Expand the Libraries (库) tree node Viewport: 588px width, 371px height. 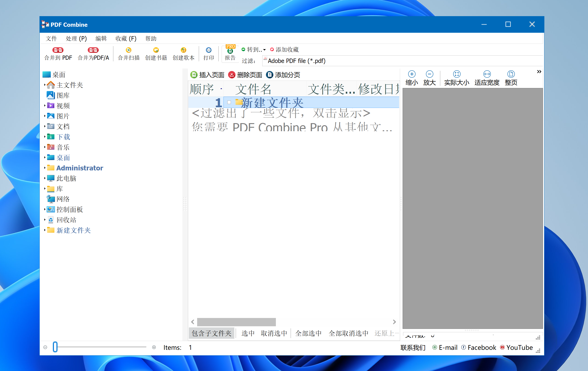(45, 189)
